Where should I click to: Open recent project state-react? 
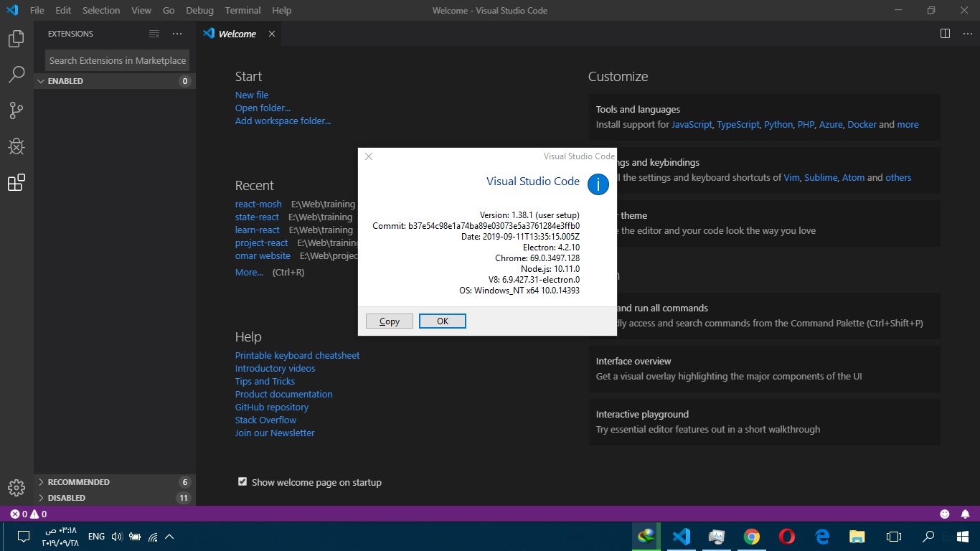pyautogui.click(x=257, y=217)
